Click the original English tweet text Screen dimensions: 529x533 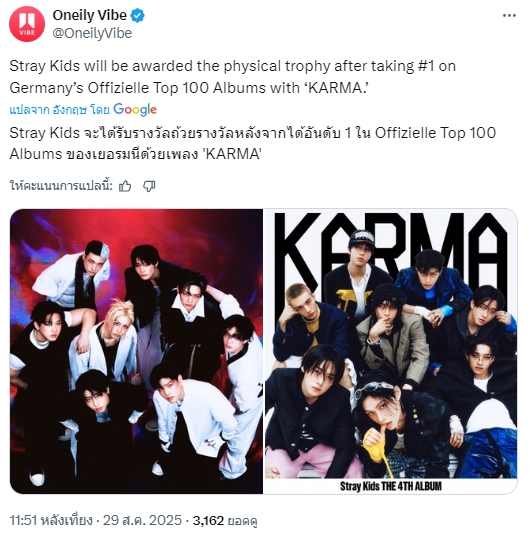[233, 77]
